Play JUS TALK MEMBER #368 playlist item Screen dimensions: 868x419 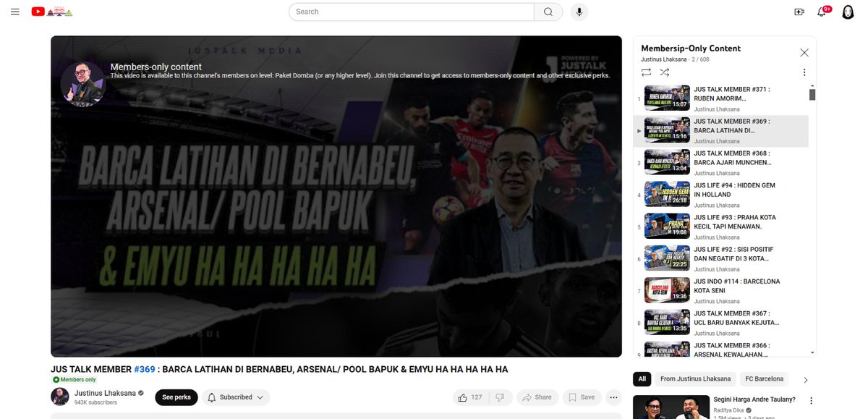[x=721, y=163]
